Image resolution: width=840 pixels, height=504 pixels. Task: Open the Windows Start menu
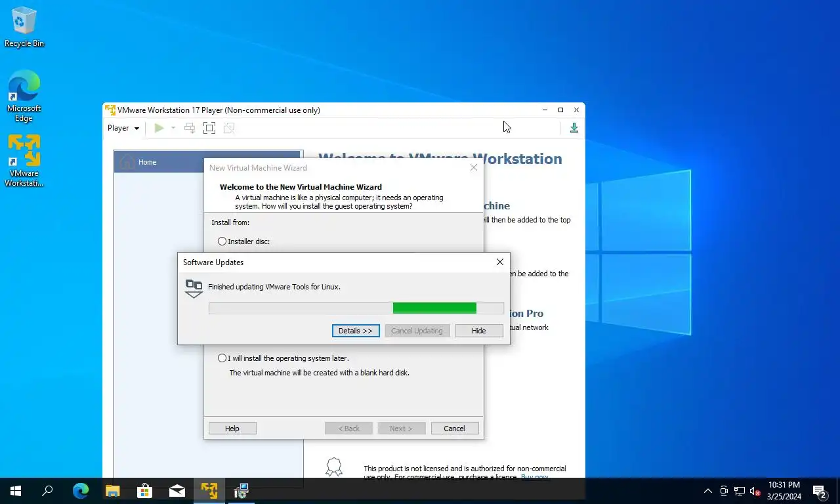point(16,491)
